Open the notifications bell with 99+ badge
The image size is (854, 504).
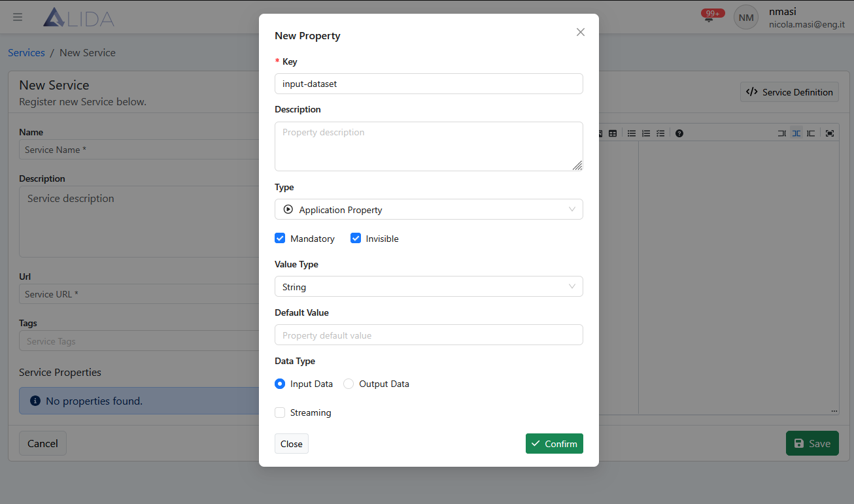[x=709, y=17]
